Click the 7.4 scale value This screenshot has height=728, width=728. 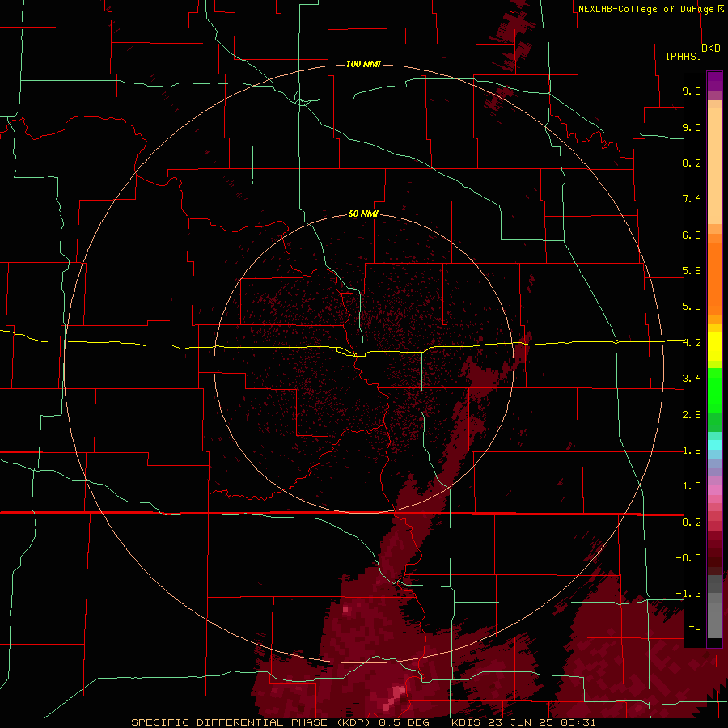[692, 199]
